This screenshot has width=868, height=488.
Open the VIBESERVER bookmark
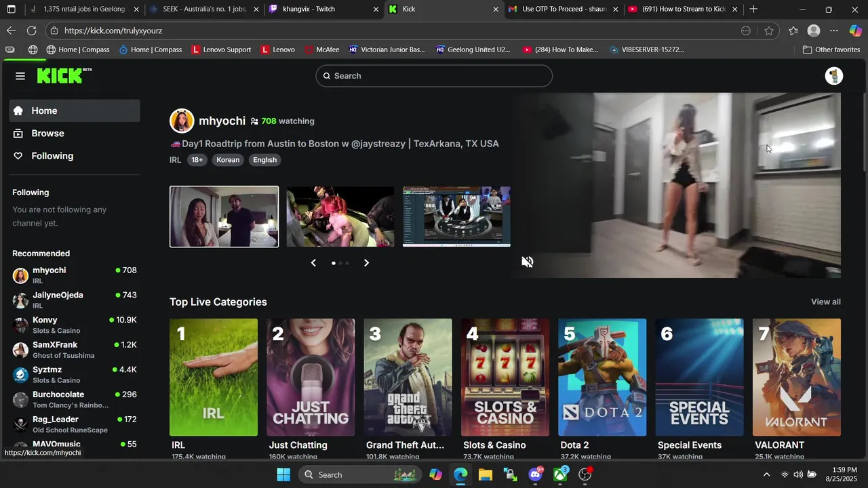click(647, 49)
